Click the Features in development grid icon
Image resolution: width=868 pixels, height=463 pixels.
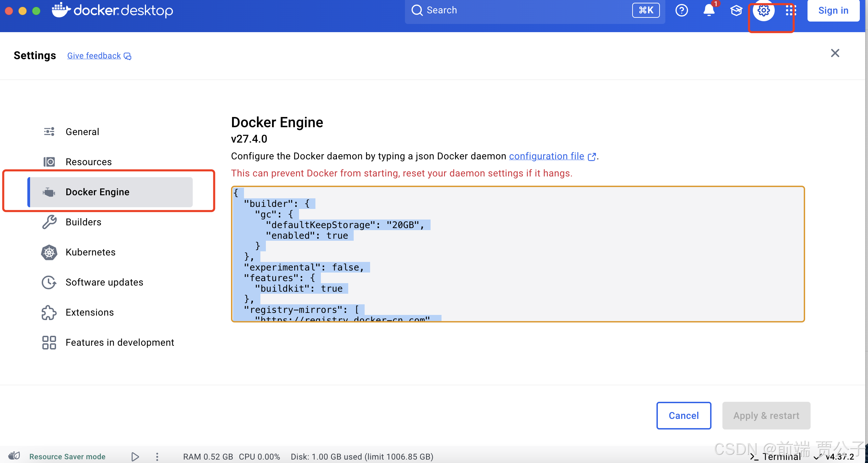pos(49,343)
